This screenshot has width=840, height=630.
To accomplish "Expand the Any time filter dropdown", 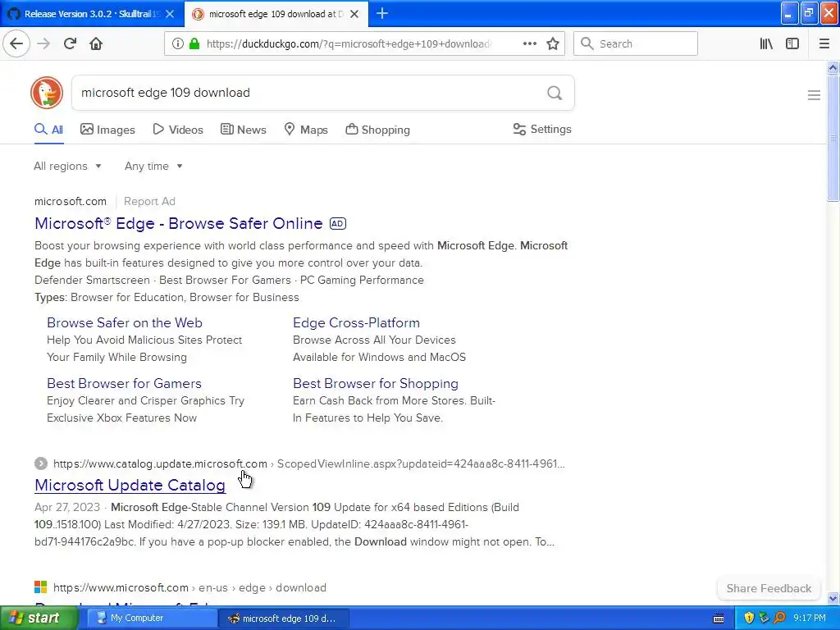I will coord(153,166).
